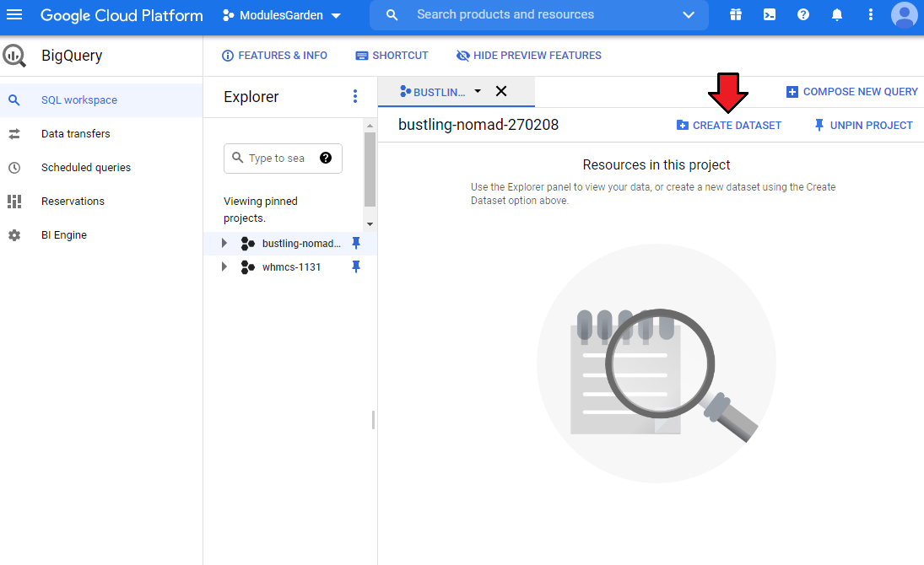Open Scheduled queries page
The height and width of the screenshot is (565, 924).
click(101, 167)
